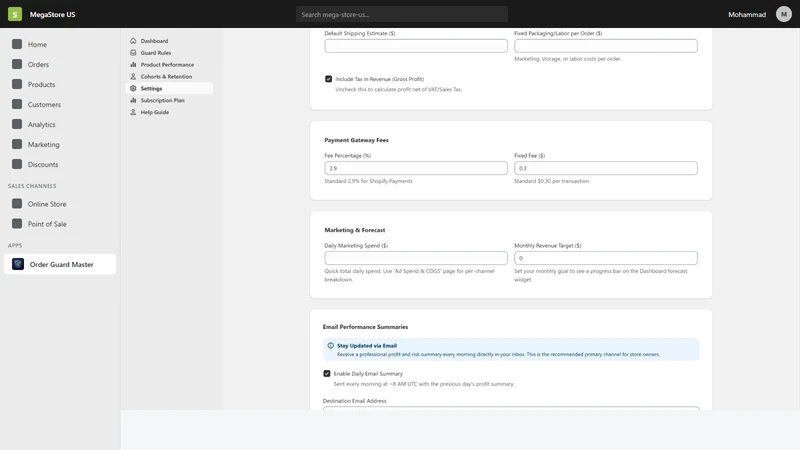Uncheck Include Tax in Revenue checkbox
The image size is (800, 450).
pyautogui.click(x=329, y=79)
